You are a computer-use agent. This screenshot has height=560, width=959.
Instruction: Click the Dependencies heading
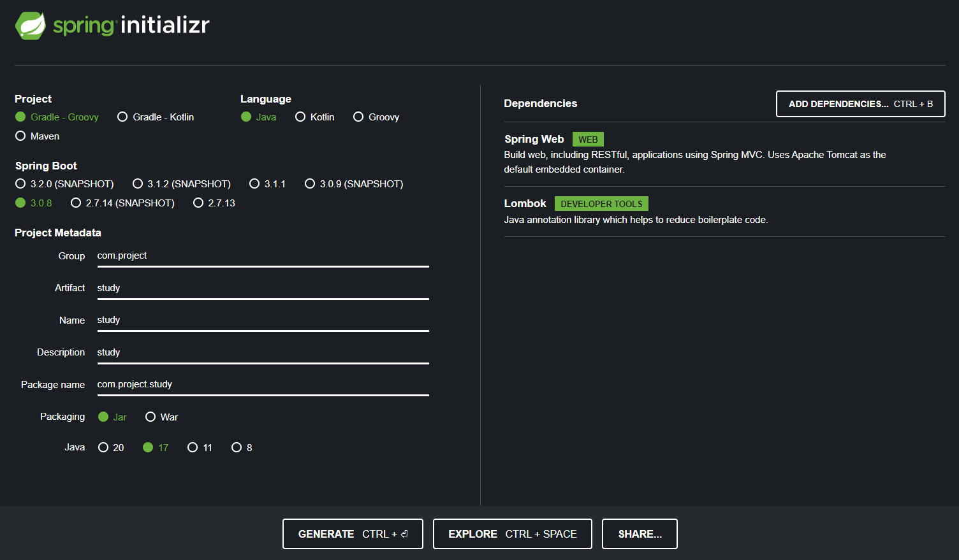[x=540, y=103]
